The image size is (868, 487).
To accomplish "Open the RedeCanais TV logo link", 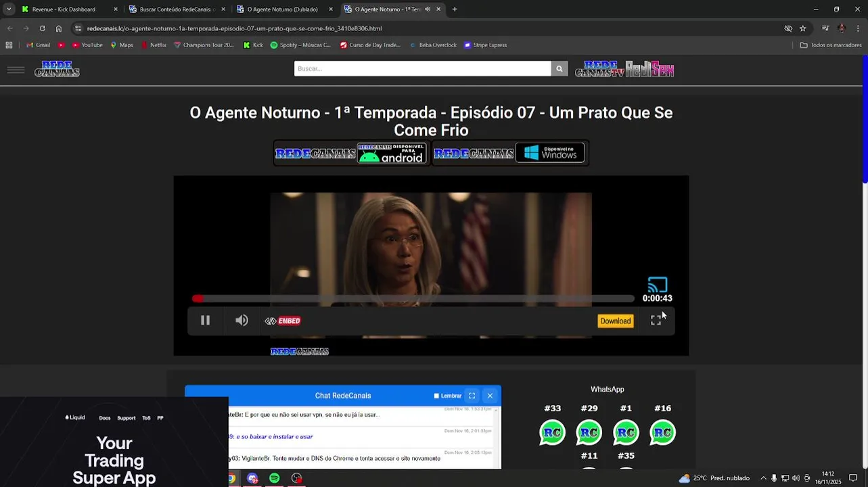I will click(599, 69).
